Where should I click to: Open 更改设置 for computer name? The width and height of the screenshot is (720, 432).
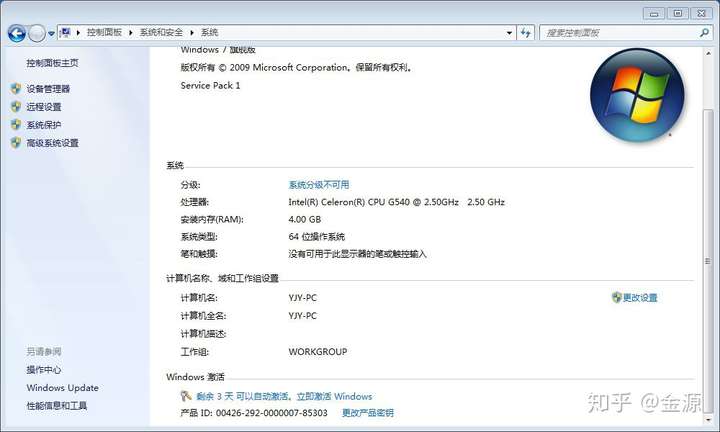(640, 298)
